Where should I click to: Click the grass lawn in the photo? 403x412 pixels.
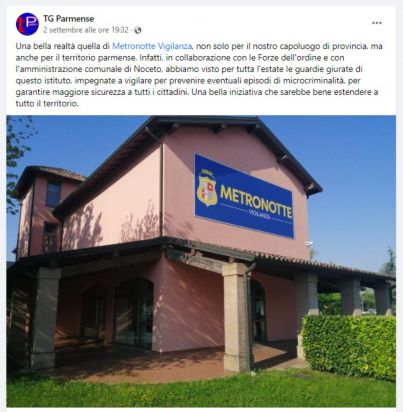click(200, 390)
